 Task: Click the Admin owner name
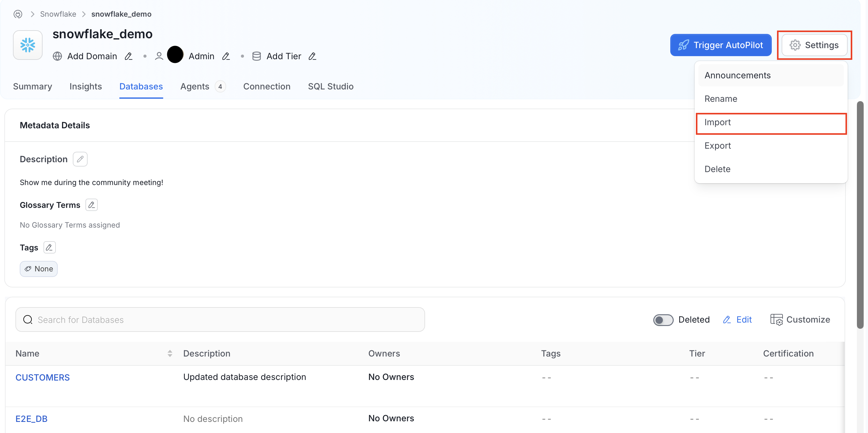pyautogui.click(x=201, y=56)
